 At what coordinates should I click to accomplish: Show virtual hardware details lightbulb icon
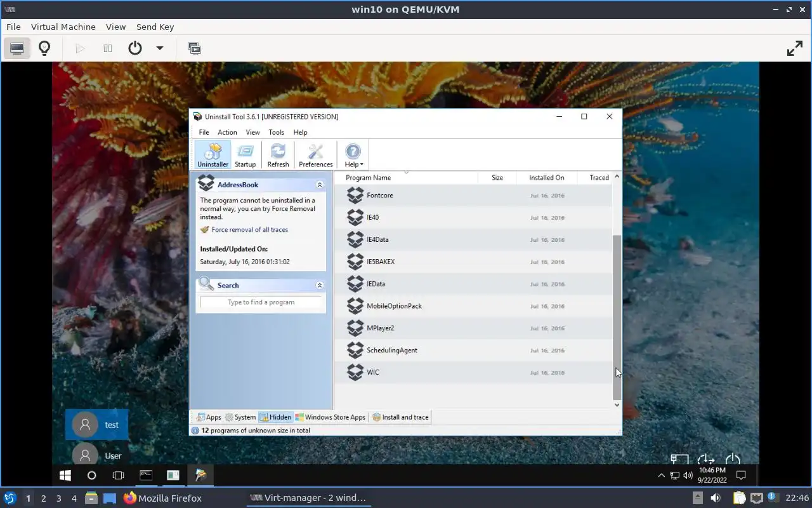pyautogui.click(x=44, y=48)
